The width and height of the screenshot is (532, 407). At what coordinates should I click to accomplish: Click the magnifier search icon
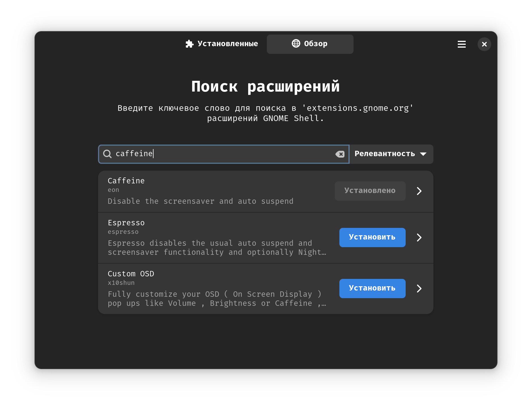coord(107,154)
